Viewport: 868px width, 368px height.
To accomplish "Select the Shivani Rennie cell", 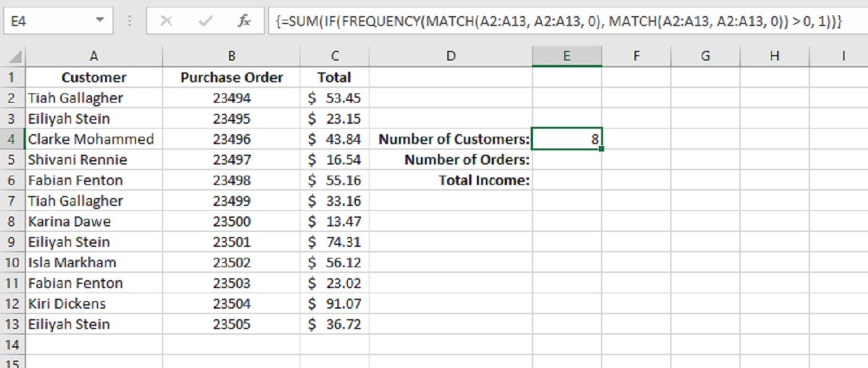I will click(94, 160).
